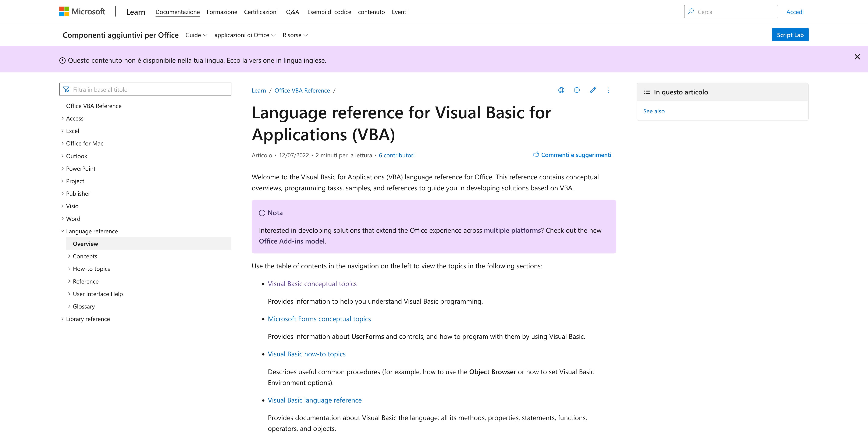Expand the How-to topics subsection
Viewport: 868px width, 440px height.
[69, 268]
